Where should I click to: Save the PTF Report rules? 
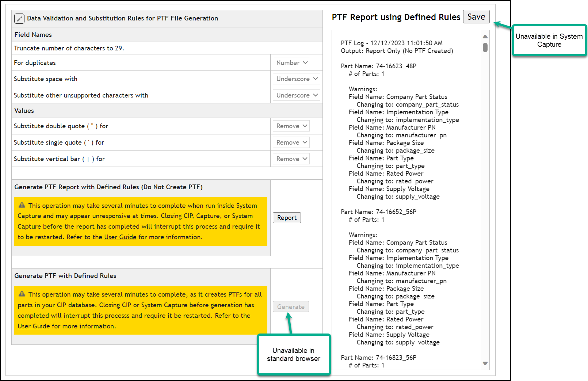click(x=476, y=16)
